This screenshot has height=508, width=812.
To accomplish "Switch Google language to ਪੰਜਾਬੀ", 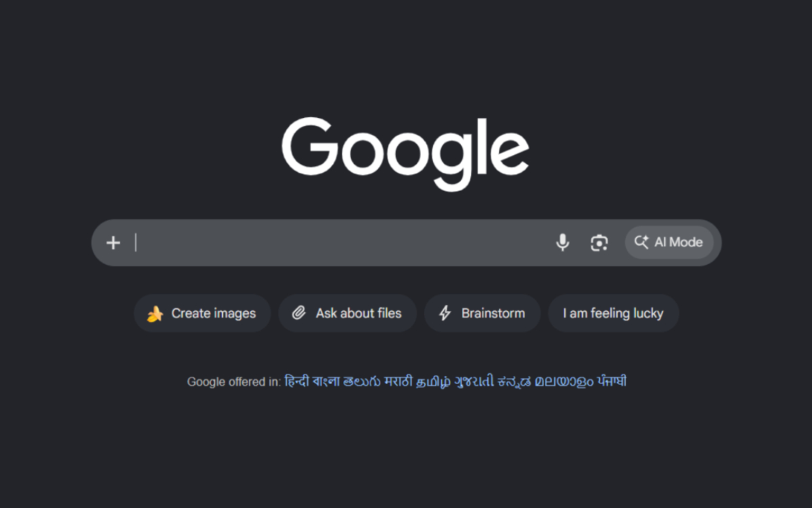I will pyautogui.click(x=612, y=381).
